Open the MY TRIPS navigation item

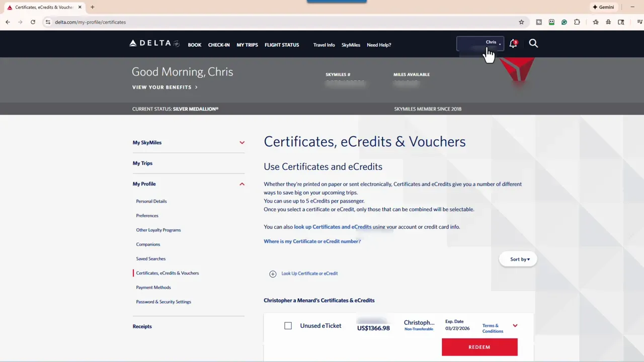247,45
